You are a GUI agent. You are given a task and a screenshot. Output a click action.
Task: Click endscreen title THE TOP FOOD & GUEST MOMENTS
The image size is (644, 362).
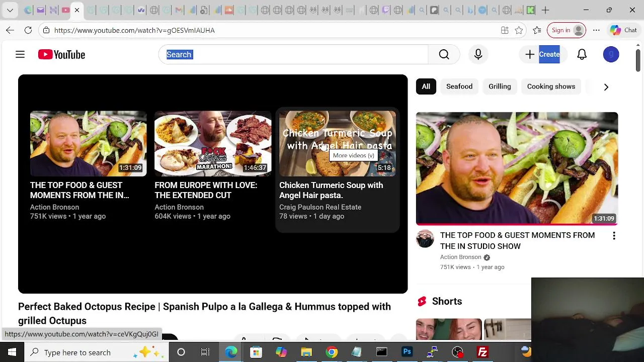pos(79,190)
